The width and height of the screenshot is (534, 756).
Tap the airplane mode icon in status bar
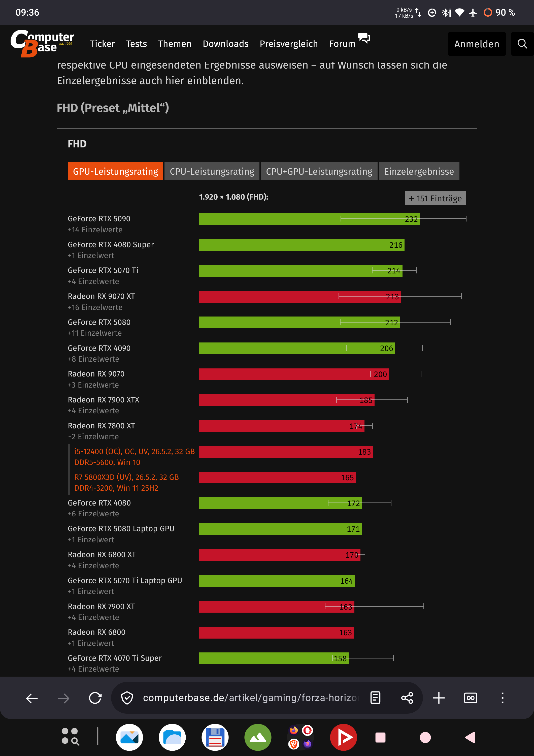[473, 13]
